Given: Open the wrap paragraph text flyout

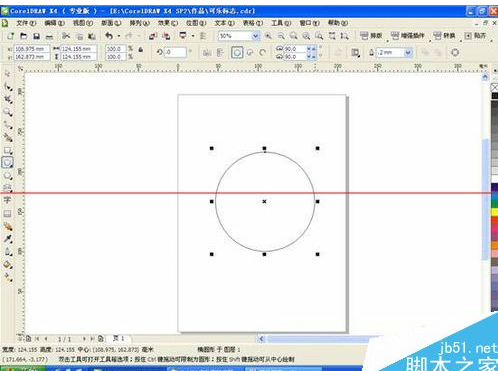Looking at the screenshot, I should 356,53.
